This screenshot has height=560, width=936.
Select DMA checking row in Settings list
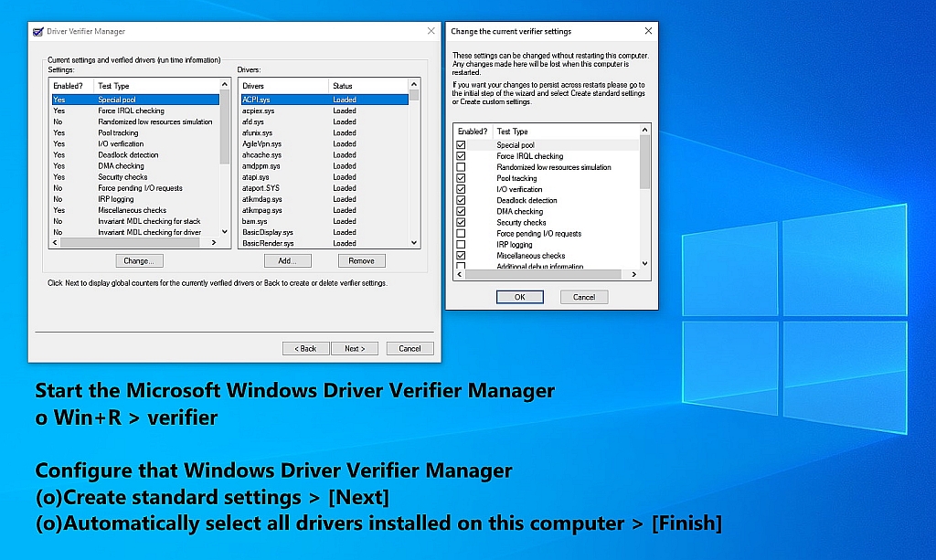pos(135,165)
